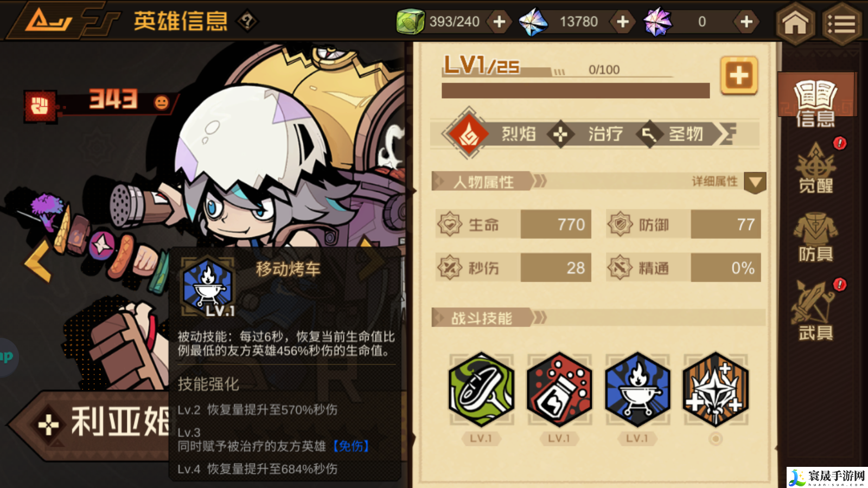868x488 pixels.
Task: Open the home screen icon
Action: click(795, 23)
